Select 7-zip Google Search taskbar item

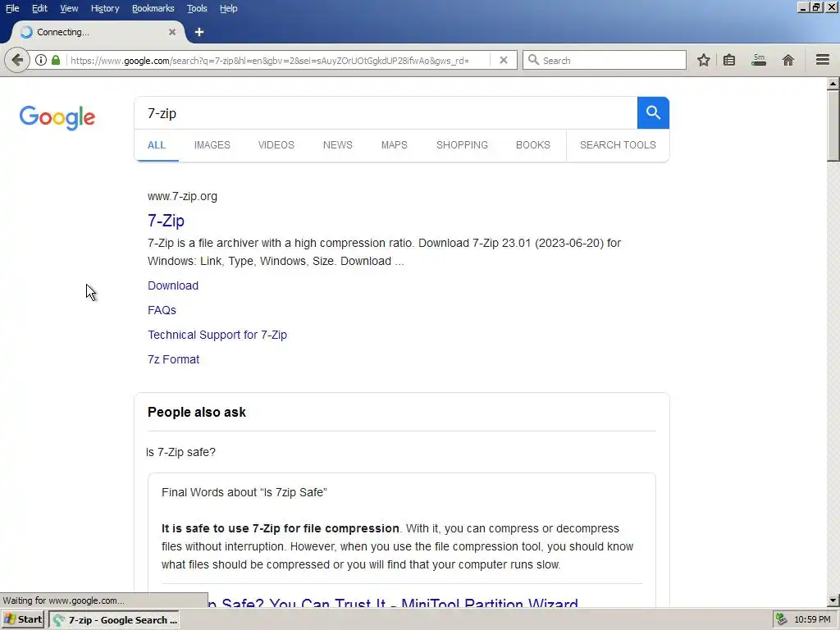coord(114,620)
